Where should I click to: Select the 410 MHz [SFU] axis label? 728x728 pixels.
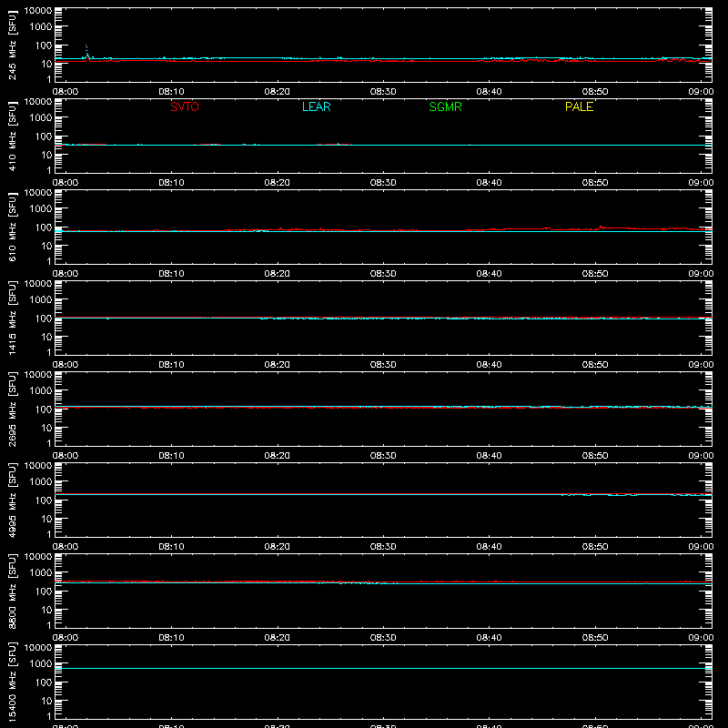click(x=12, y=136)
